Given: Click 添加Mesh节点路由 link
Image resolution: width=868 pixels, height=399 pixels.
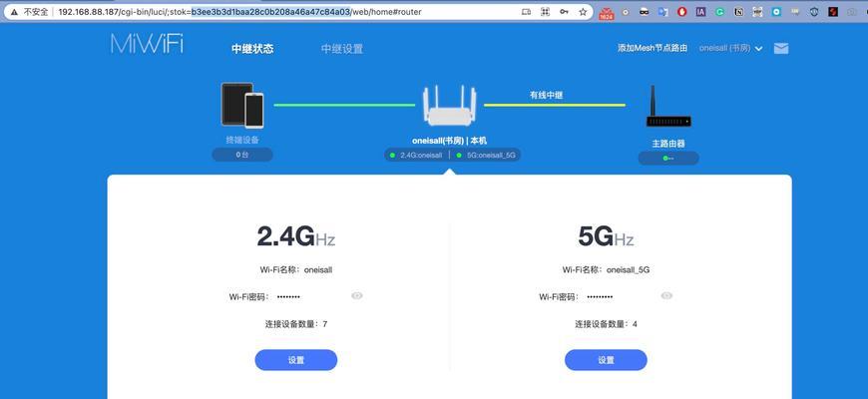Looking at the screenshot, I should tap(652, 48).
